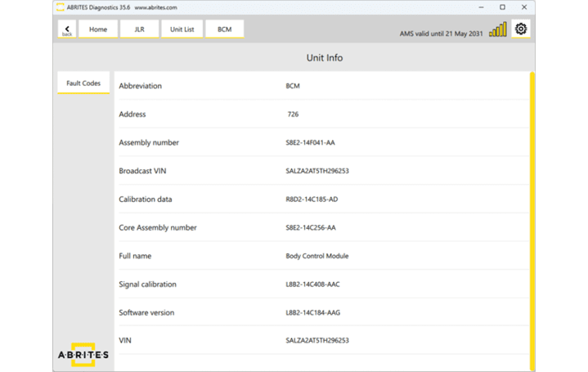Select address value 726

293,114
